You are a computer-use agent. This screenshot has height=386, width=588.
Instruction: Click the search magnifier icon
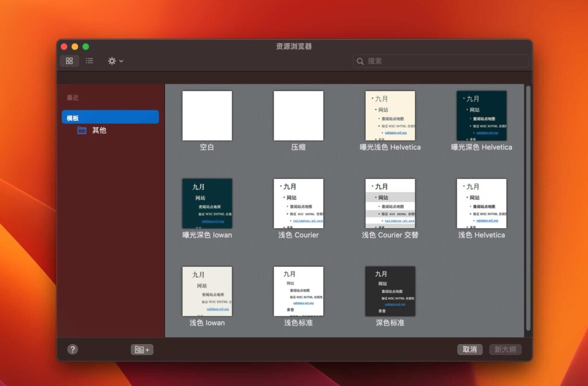click(360, 61)
